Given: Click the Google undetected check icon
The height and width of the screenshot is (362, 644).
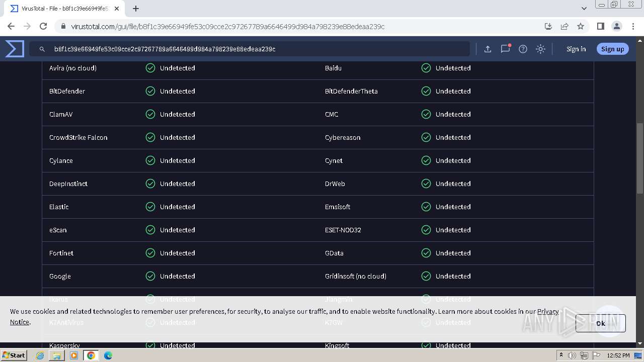Looking at the screenshot, I should (x=150, y=276).
